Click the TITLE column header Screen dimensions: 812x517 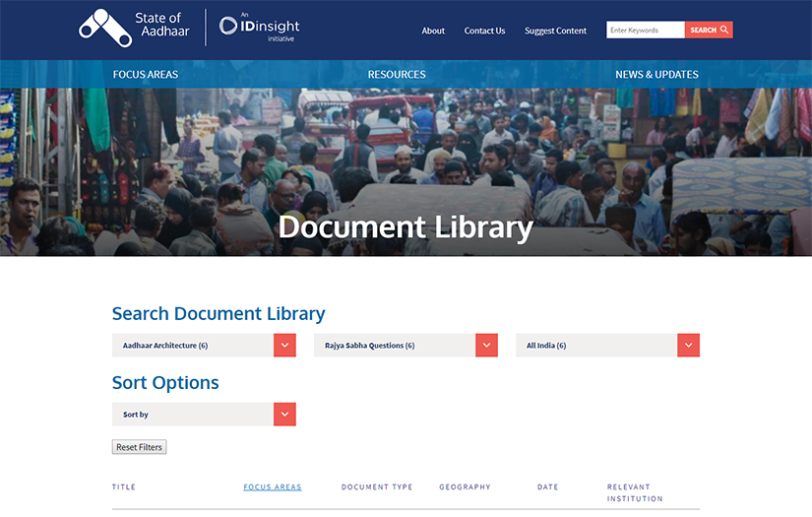click(124, 486)
